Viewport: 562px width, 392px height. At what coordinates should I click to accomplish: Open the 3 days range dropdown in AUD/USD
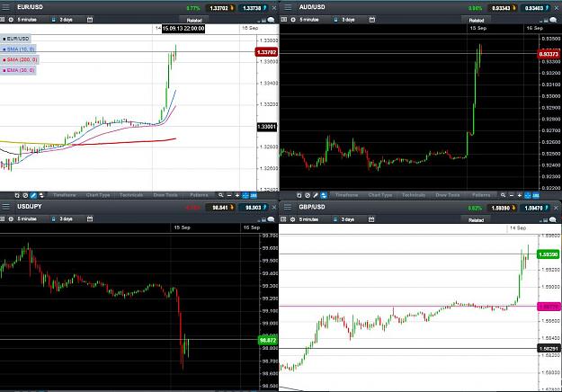click(348, 20)
